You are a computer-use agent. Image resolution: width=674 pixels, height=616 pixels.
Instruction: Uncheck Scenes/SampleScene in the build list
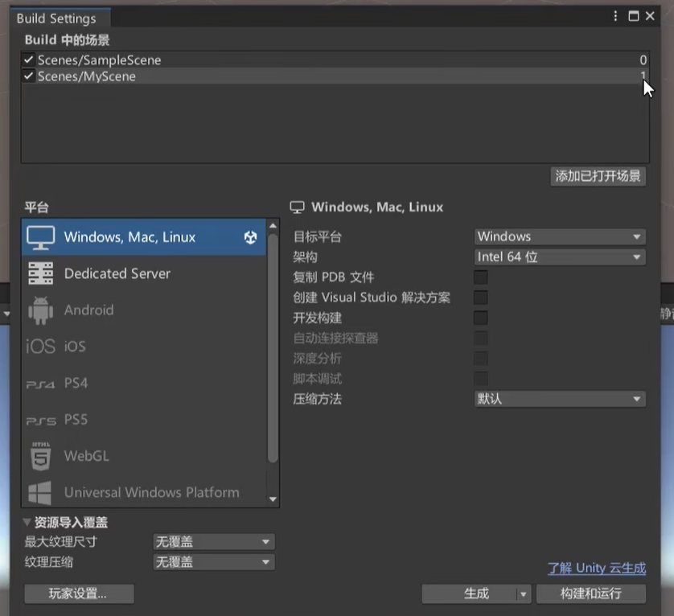point(29,60)
